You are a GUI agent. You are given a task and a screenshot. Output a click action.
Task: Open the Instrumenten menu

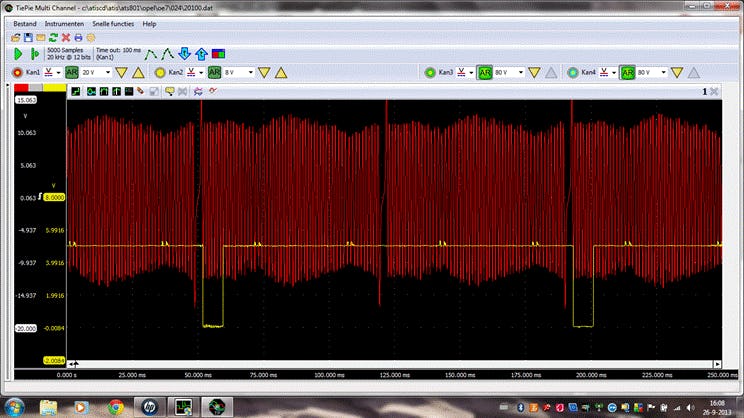point(65,23)
